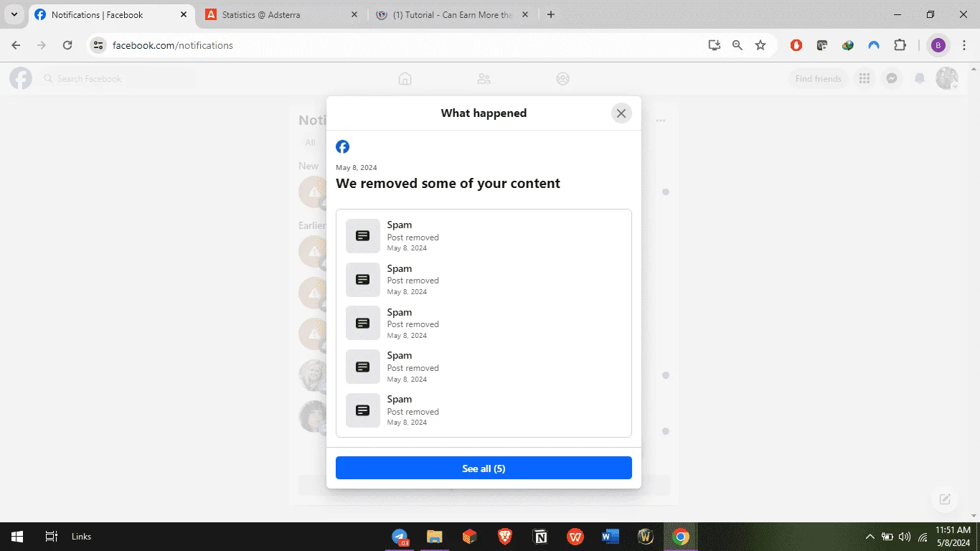Open Notion from the taskbar
The height and width of the screenshot is (551, 980).
(x=540, y=537)
